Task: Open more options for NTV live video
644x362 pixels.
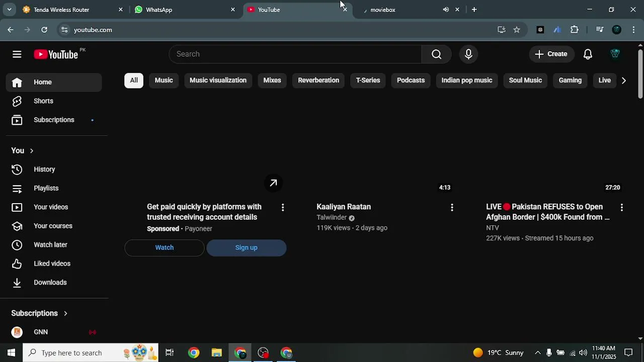Action: (x=622, y=207)
